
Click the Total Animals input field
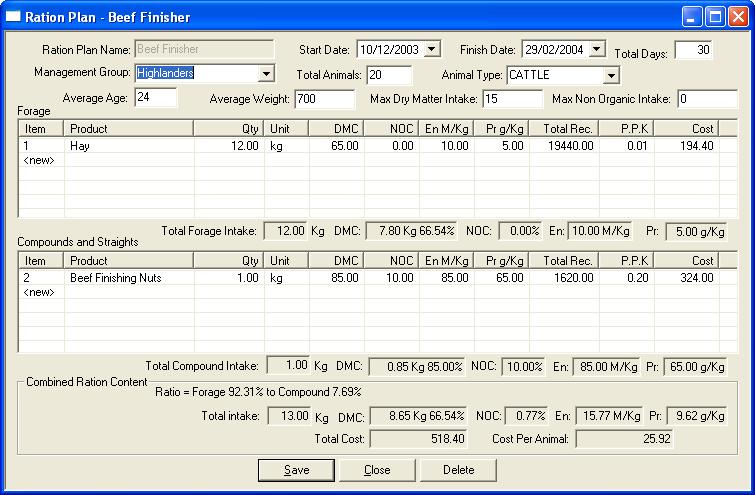click(389, 75)
